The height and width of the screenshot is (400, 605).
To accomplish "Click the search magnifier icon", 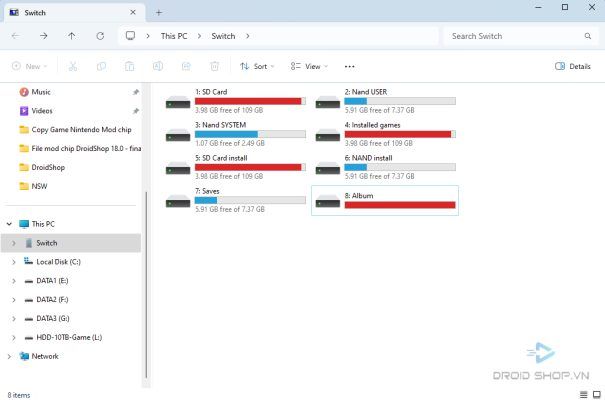I will (x=588, y=36).
